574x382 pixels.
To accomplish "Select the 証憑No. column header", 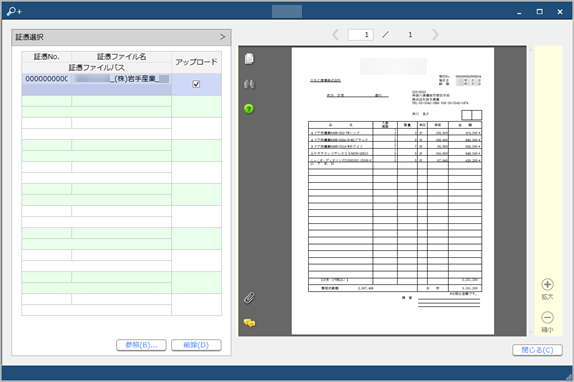I will (46, 57).
